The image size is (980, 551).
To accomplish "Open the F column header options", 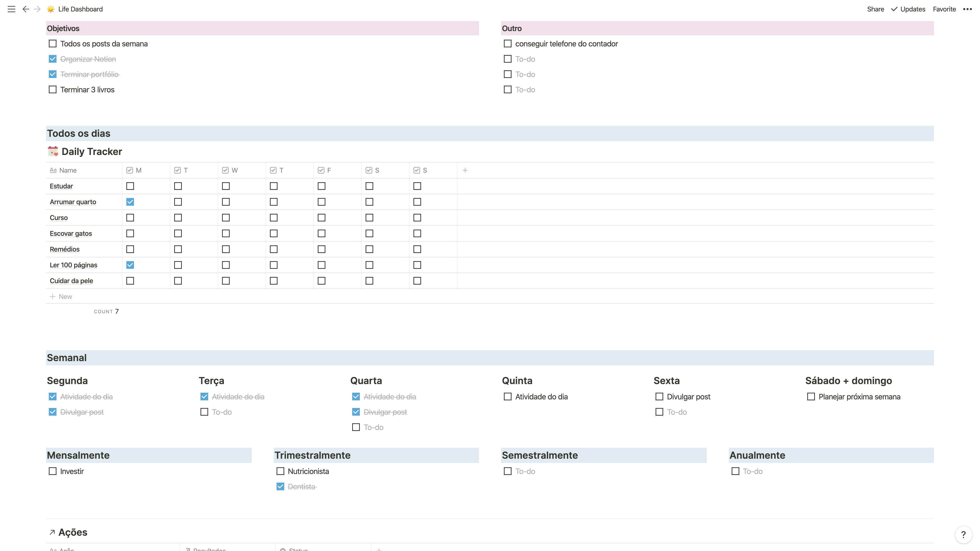I will tap(329, 170).
